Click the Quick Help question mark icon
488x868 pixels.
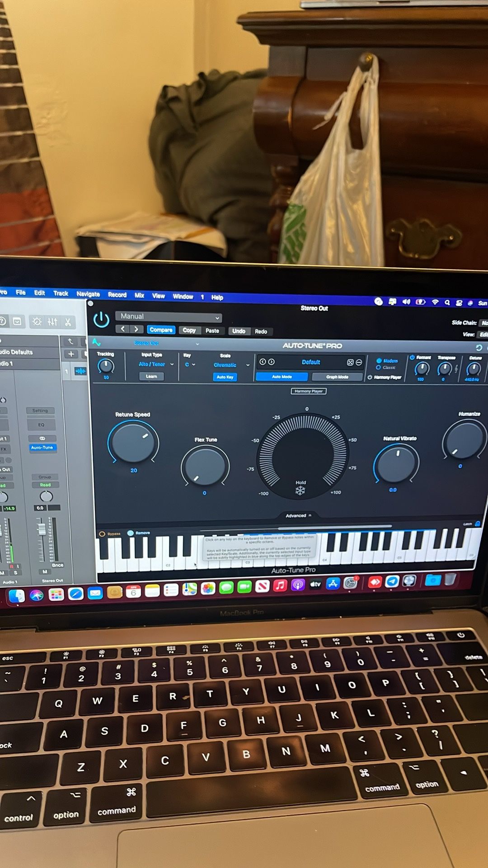(3, 321)
